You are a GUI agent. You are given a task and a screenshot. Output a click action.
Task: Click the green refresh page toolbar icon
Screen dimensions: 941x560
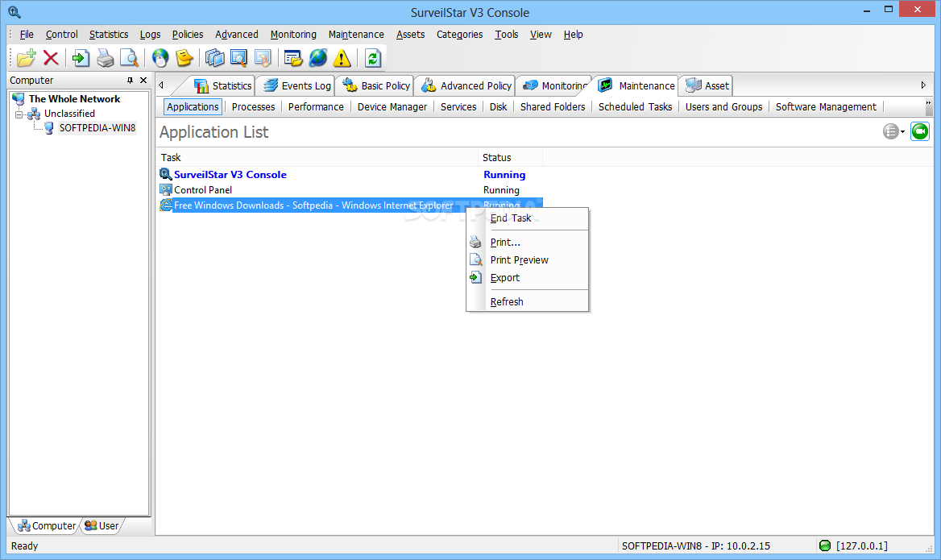(x=372, y=58)
